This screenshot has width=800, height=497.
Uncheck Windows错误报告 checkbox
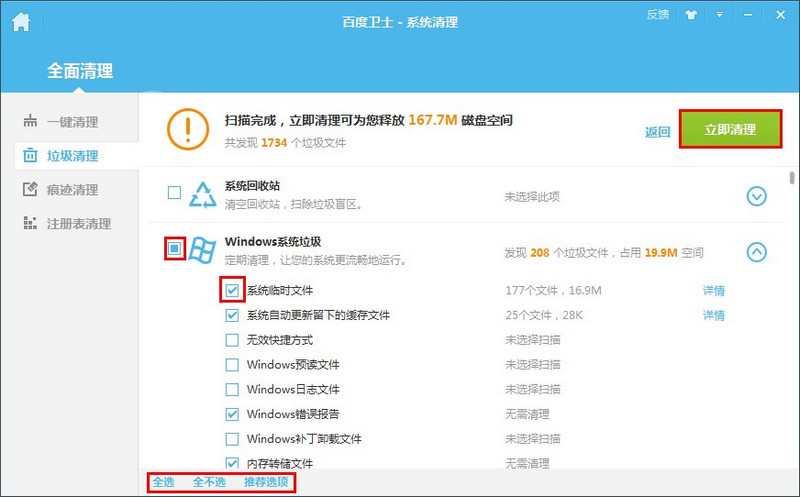(232, 414)
